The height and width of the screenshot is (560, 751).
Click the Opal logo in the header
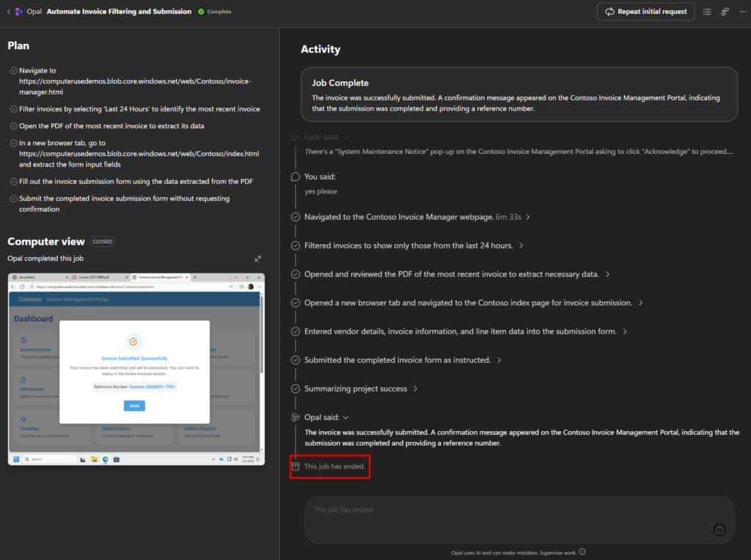20,12
